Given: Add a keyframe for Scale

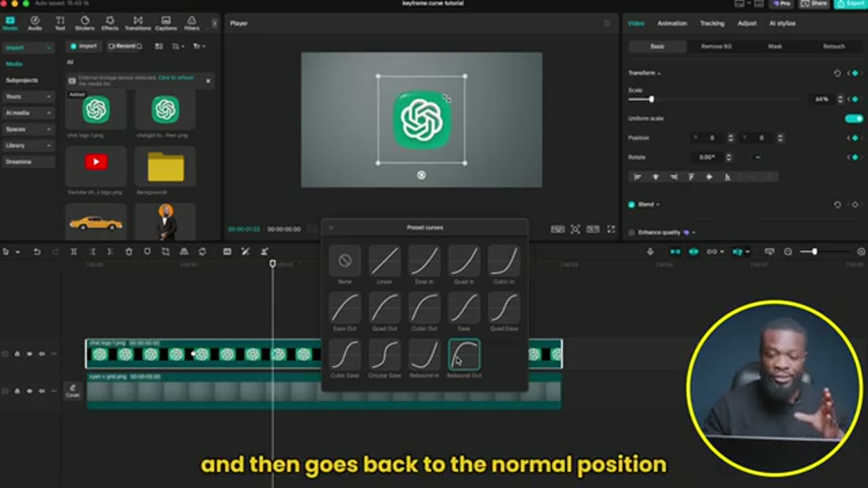Looking at the screenshot, I should 854,99.
